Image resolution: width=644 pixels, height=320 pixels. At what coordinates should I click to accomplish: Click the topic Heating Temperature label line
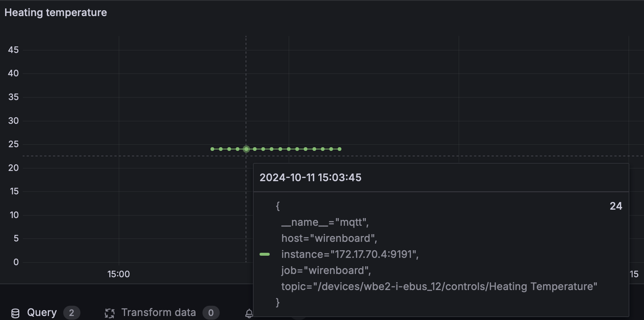point(439,286)
